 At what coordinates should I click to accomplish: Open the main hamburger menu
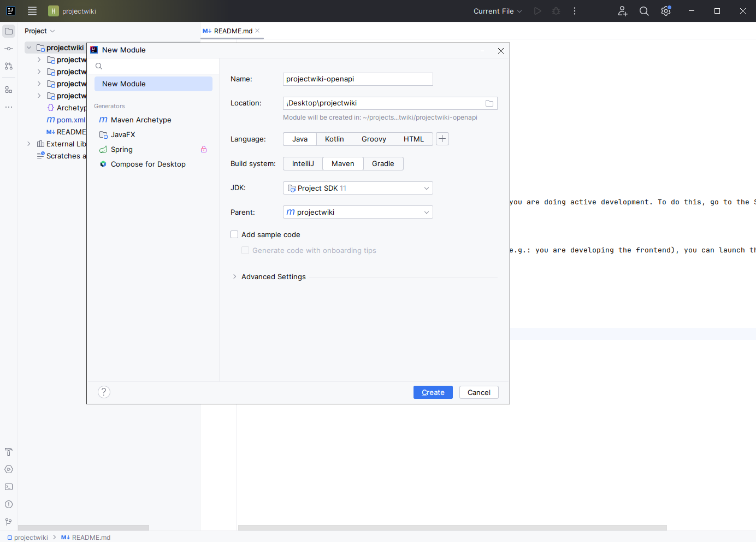tap(32, 11)
